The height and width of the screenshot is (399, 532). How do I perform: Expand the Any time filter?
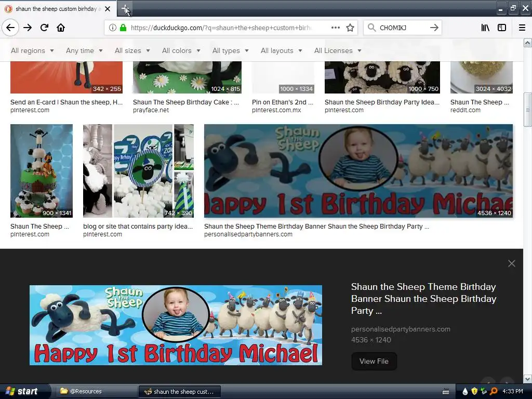pyautogui.click(x=84, y=50)
